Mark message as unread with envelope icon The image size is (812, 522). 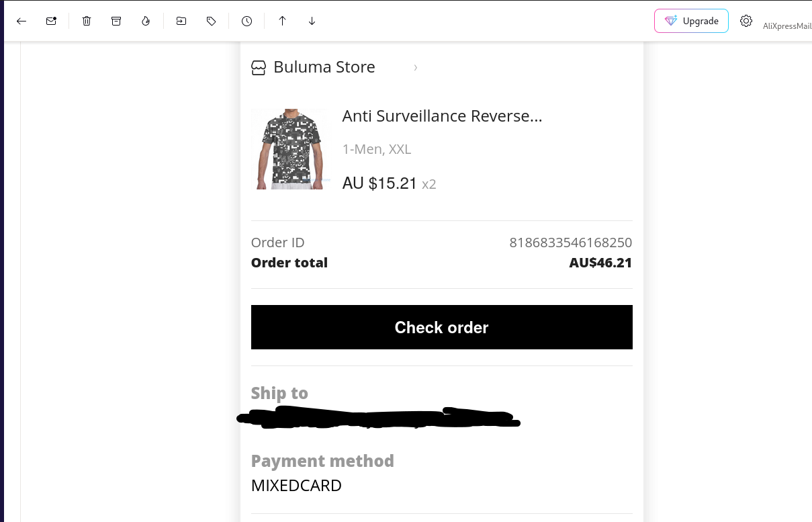pyautogui.click(x=51, y=21)
